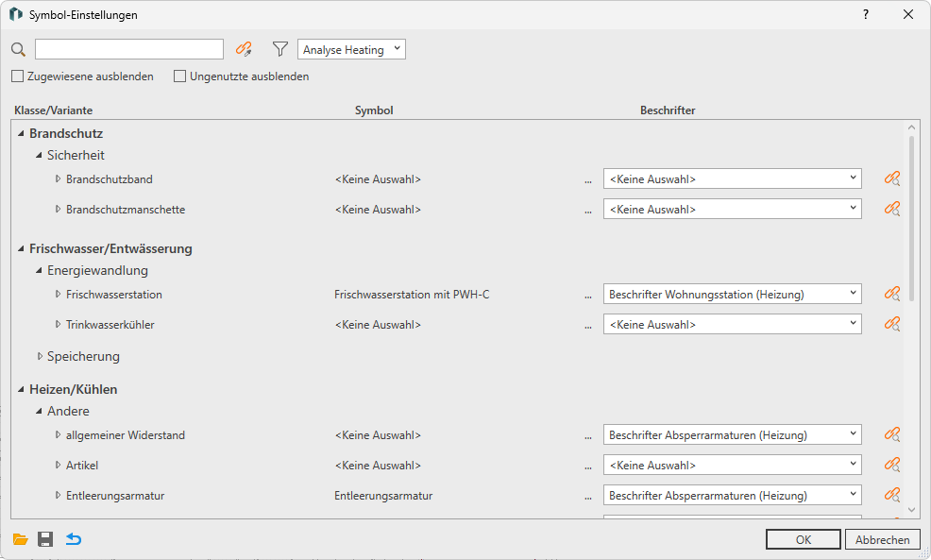Enable Ungenutzte ausblenden checkbox
The height and width of the screenshot is (560, 931).
[x=180, y=76]
